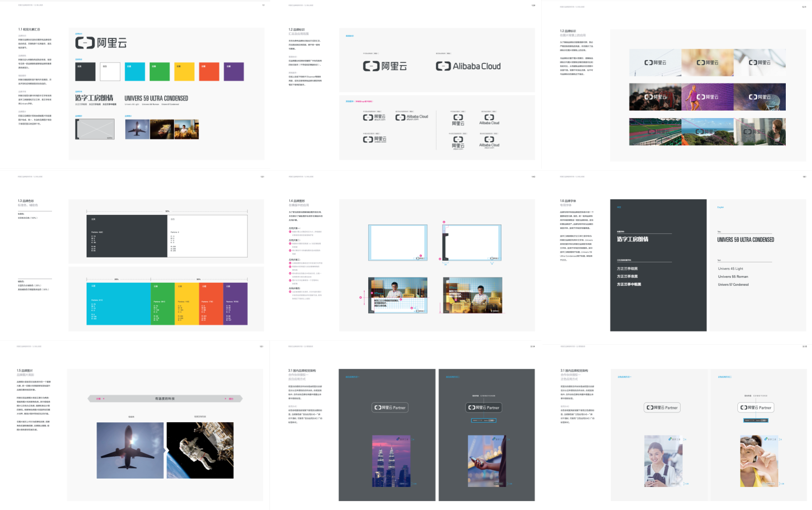Click the Univers 57 Condensed font name
Viewport: 812px width, 510px height.
coord(733,285)
